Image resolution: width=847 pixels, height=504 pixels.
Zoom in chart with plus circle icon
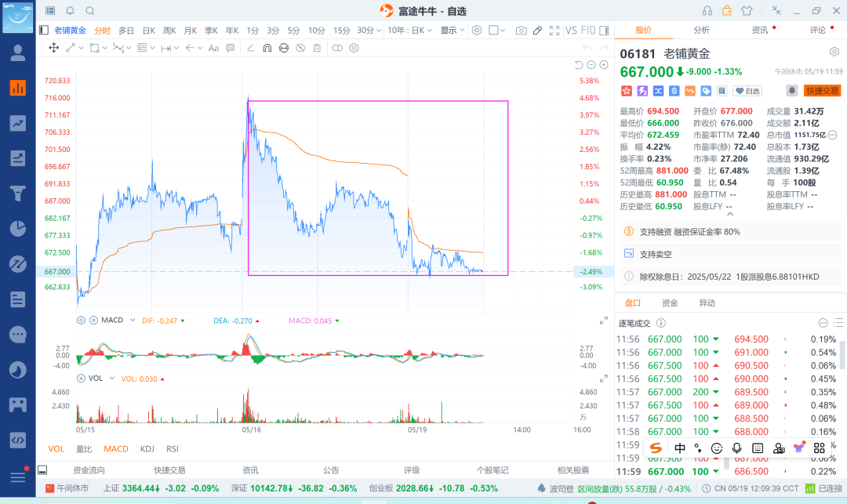[604, 65]
